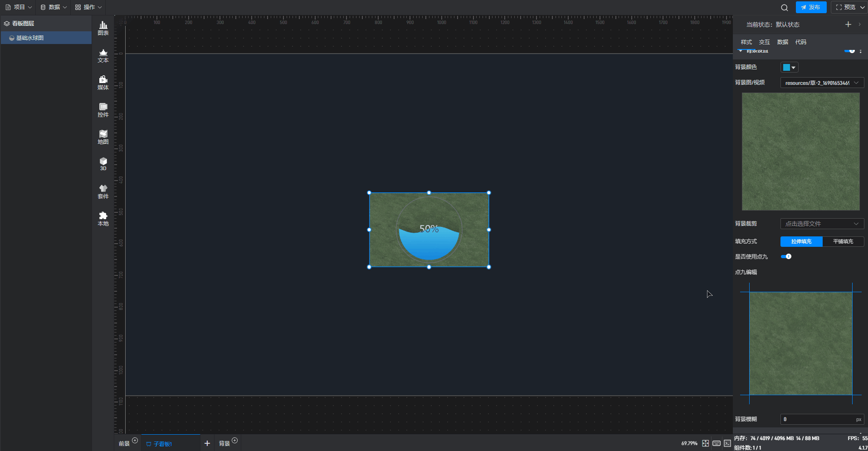Expand the 背景图/视频 resource dropdown

(822, 83)
